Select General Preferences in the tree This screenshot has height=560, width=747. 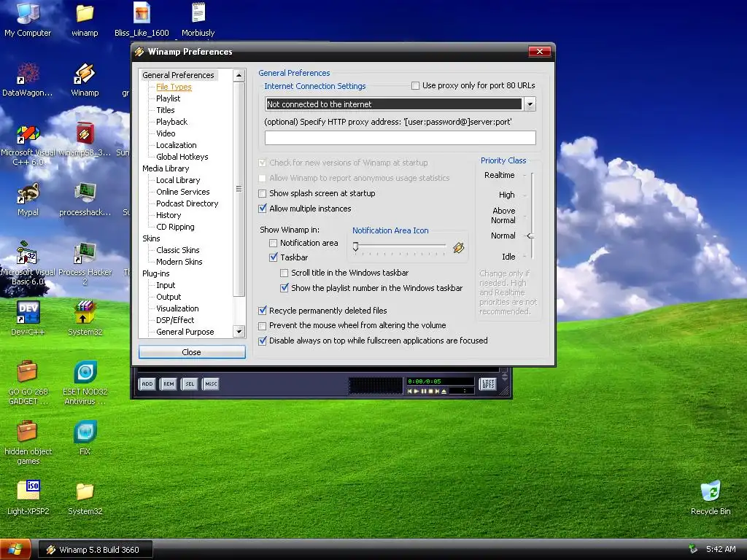(178, 75)
